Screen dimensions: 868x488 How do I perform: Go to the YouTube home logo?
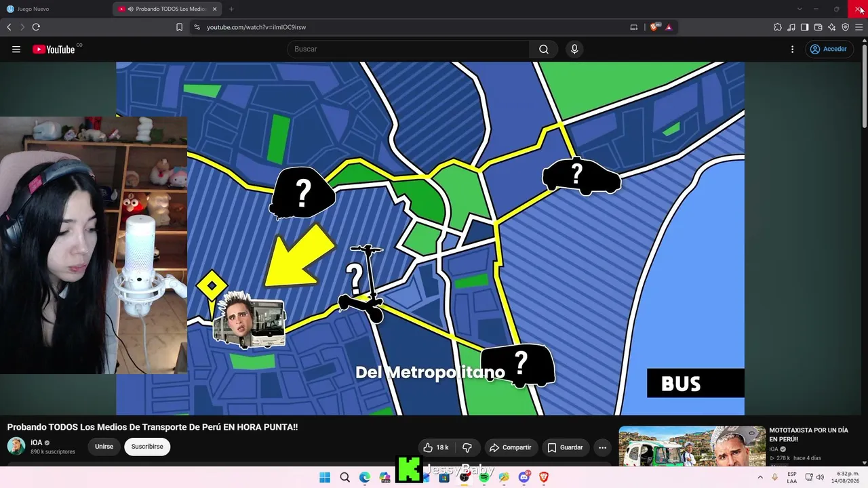click(54, 49)
